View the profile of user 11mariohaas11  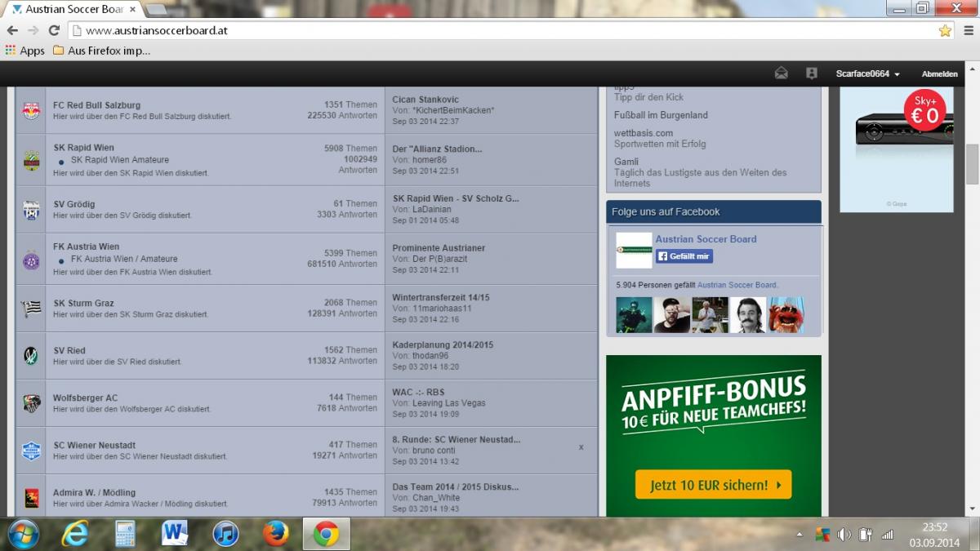coord(443,309)
